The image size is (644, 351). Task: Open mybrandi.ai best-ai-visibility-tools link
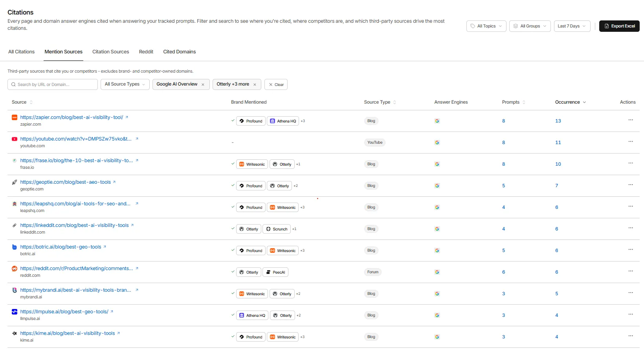[75, 290]
